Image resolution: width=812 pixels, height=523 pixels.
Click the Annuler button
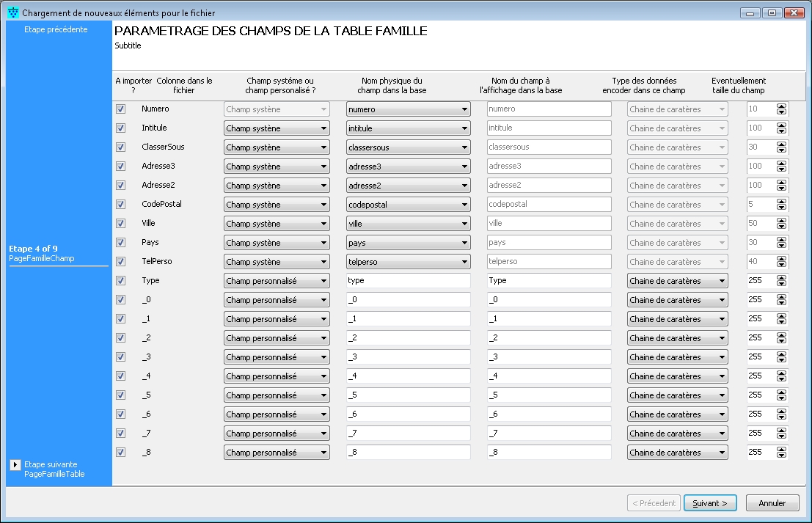click(772, 503)
